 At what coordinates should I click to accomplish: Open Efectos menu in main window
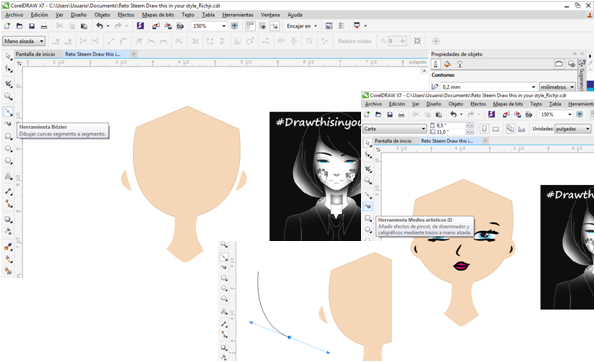[x=126, y=15]
